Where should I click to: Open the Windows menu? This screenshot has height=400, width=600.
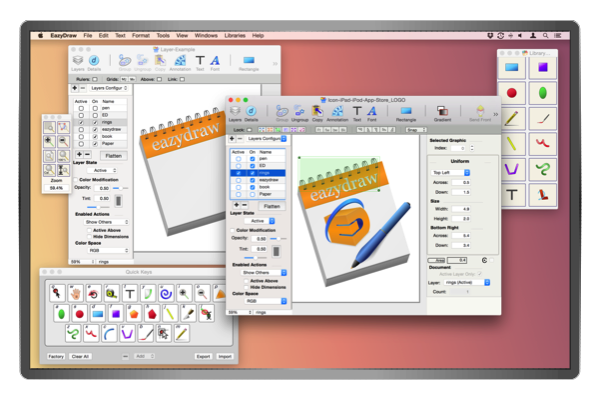(x=206, y=36)
